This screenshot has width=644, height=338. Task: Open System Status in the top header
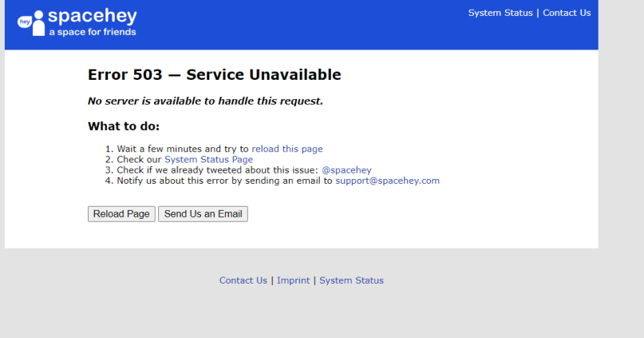500,13
